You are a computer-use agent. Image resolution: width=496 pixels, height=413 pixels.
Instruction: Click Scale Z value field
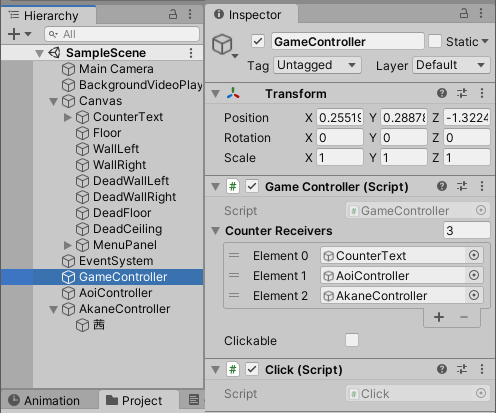coord(467,158)
